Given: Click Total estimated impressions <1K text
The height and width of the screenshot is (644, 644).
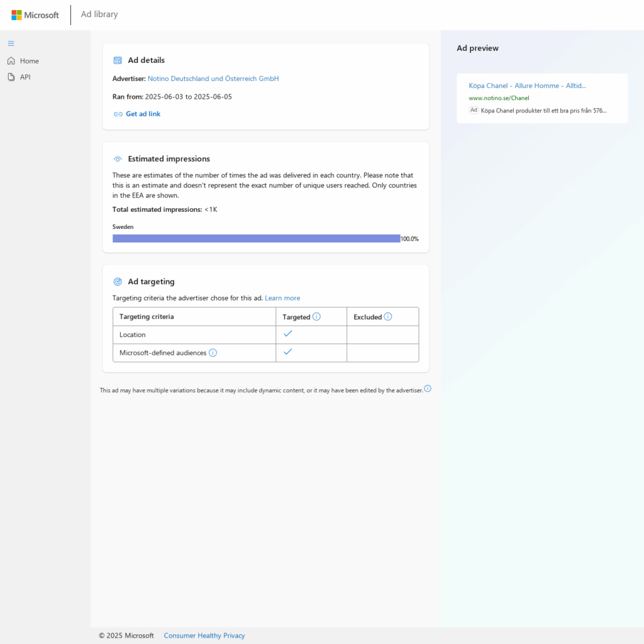Looking at the screenshot, I should click(165, 209).
